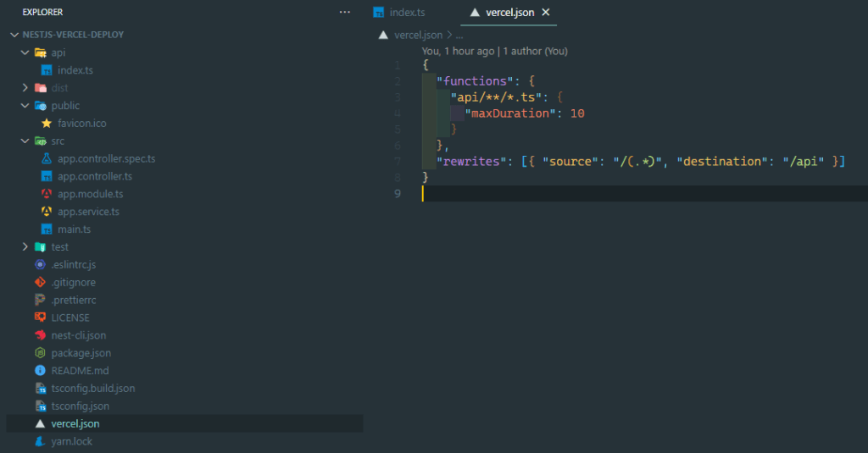Viewport: 868px width, 453px height.
Task: Click the LICENSE certificate icon
Action: [x=40, y=318]
